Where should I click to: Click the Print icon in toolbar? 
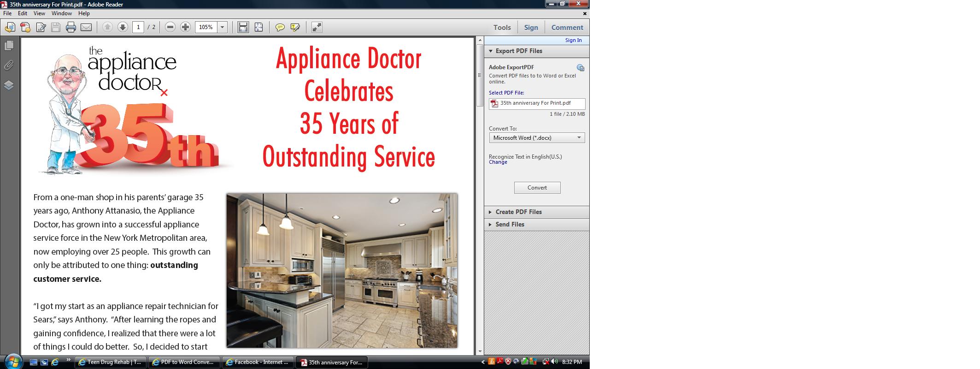[x=71, y=28]
